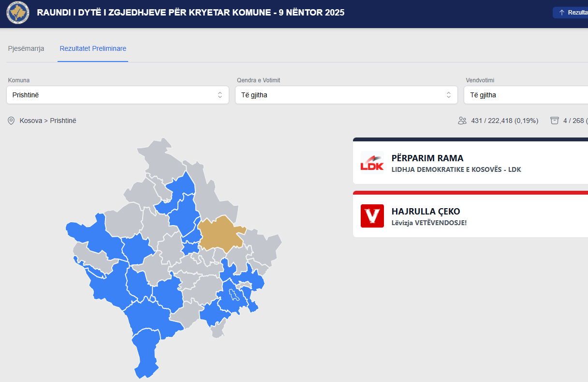
Task: Switch to the Pjesëmarrja tab
Action: 26,48
